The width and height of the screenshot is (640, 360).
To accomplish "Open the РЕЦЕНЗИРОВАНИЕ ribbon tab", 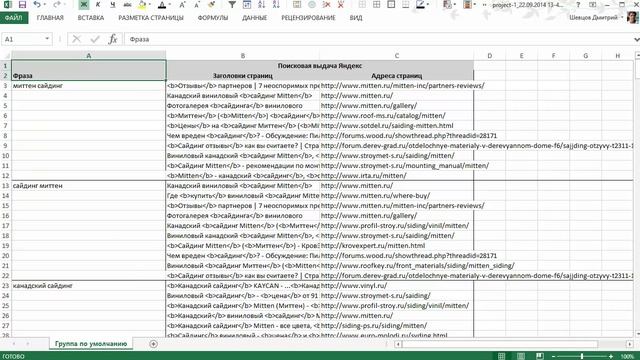I will pos(308,18).
